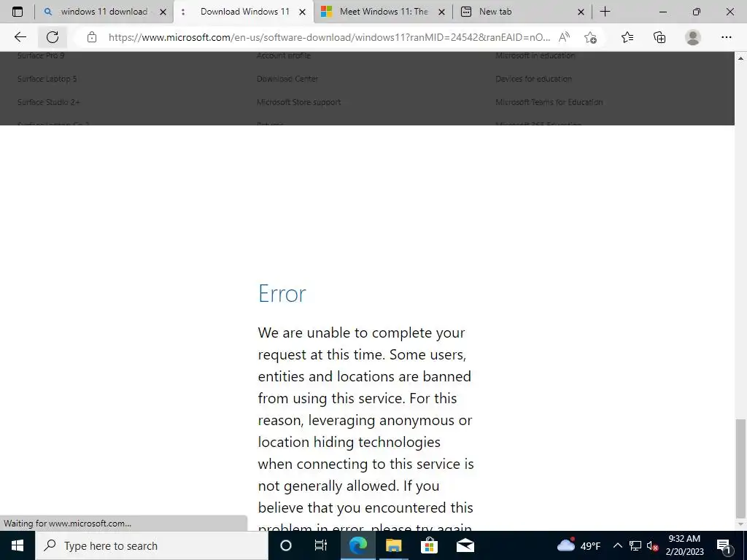View site information via the lock icon
This screenshot has width=747, height=560.
tap(92, 37)
